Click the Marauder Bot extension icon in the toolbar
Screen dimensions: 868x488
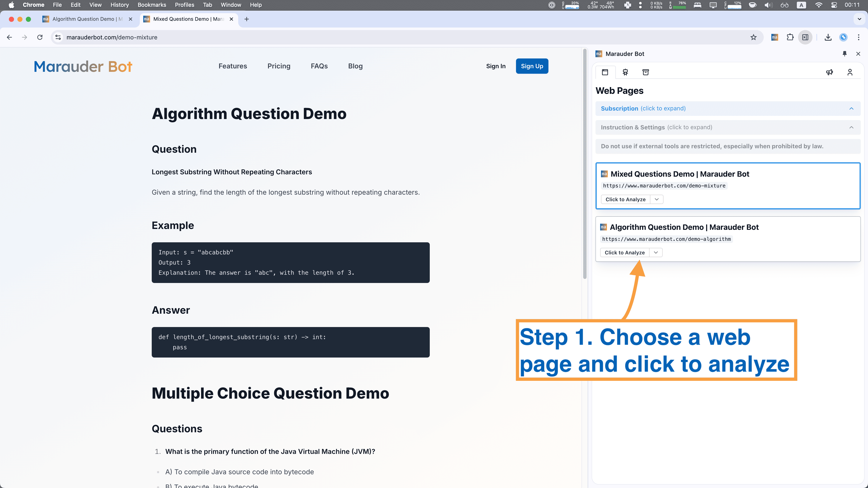(x=774, y=37)
